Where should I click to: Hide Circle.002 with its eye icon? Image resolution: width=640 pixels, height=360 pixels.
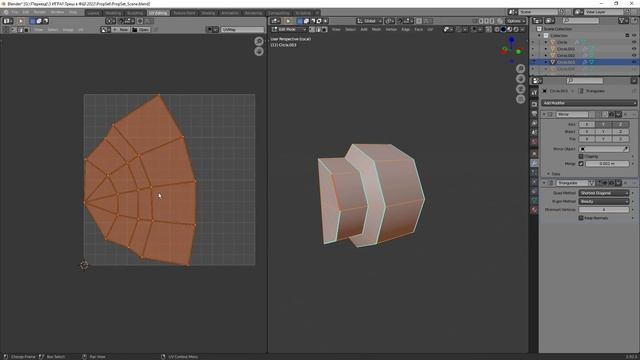(634, 55)
